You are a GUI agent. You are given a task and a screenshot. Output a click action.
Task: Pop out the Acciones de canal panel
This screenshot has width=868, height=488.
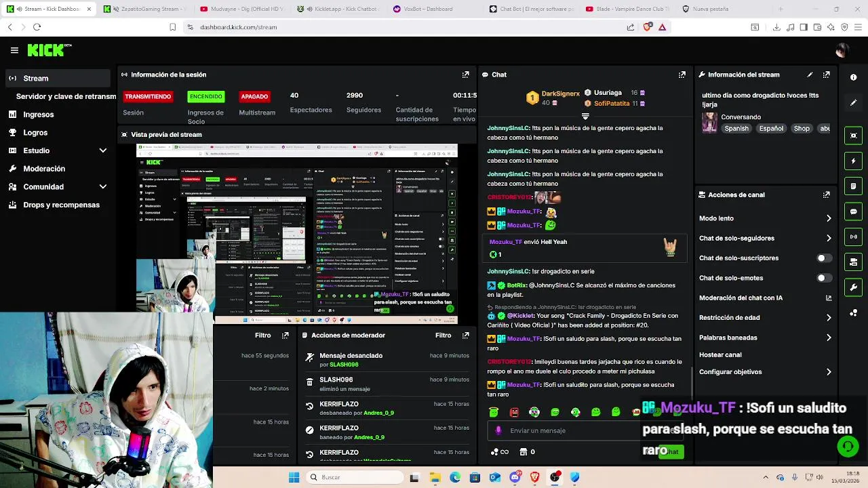pos(826,195)
